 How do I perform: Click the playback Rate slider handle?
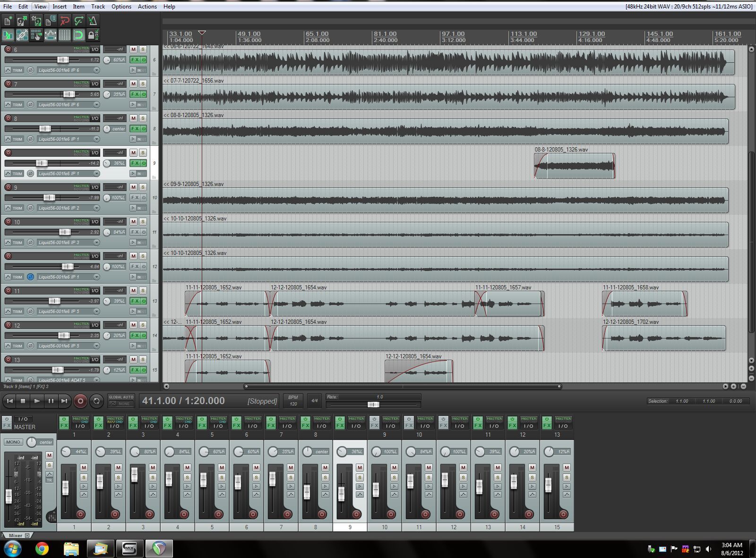click(x=373, y=405)
